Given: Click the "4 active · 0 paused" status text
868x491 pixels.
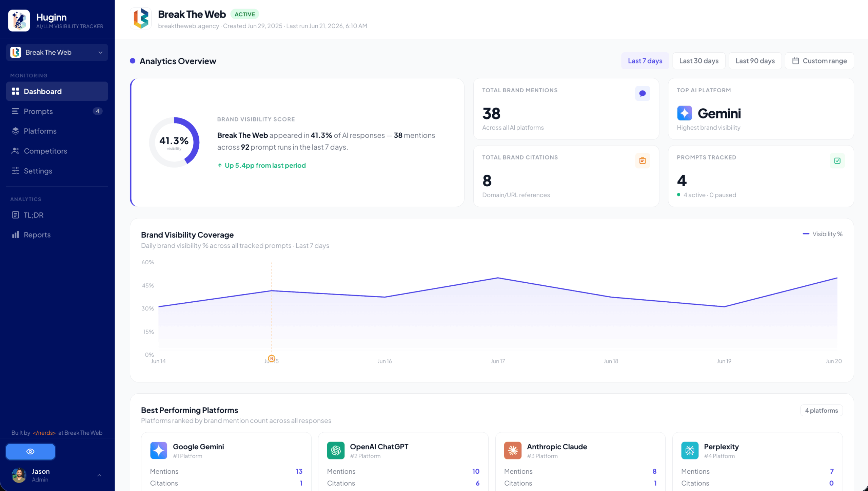Looking at the screenshot, I should tap(710, 195).
